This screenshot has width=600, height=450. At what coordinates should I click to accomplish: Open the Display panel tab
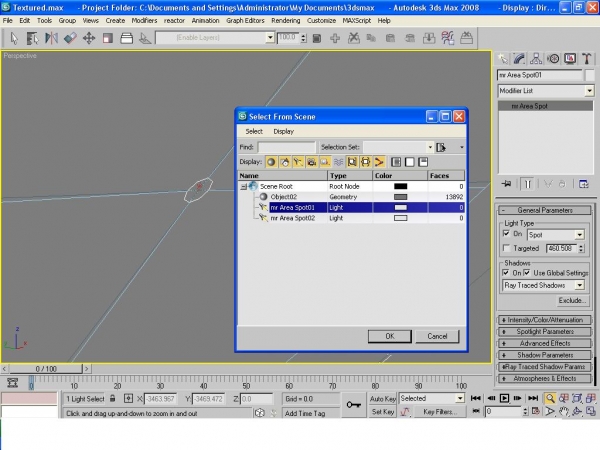(x=570, y=59)
